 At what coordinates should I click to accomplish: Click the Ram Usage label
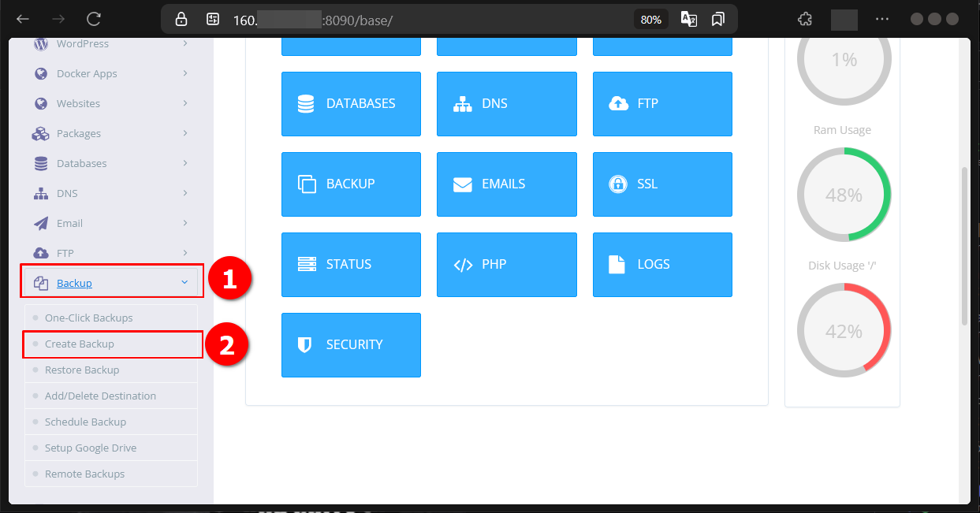tap(842, 130)
